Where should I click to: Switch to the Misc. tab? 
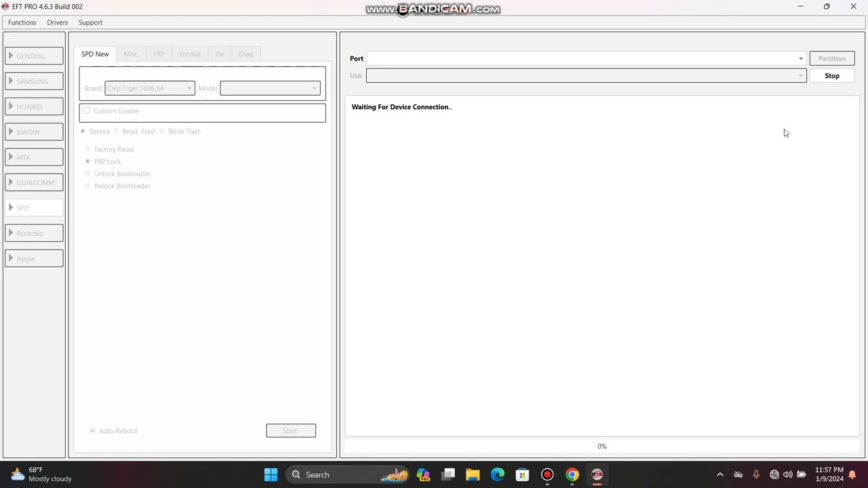131,54
